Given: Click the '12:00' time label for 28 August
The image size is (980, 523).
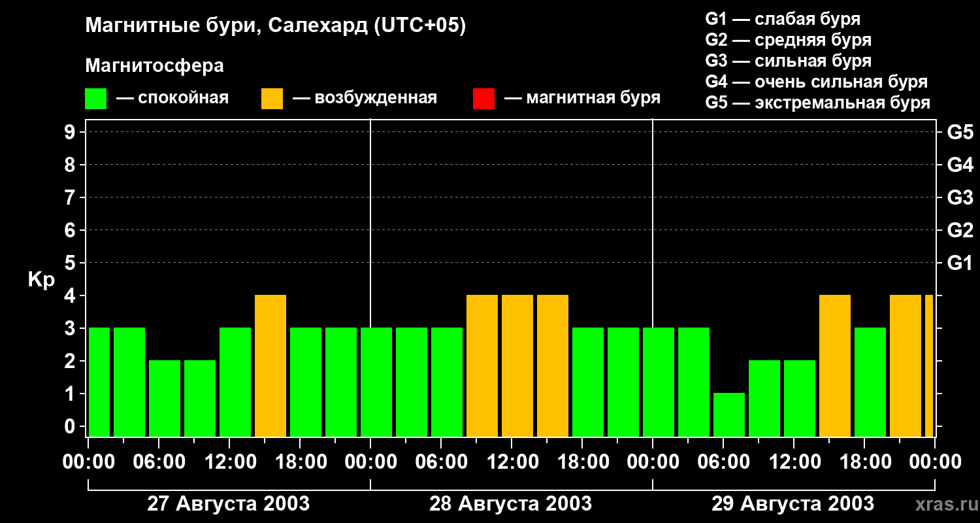Looking at the screenshot, I should pos(512,462).
